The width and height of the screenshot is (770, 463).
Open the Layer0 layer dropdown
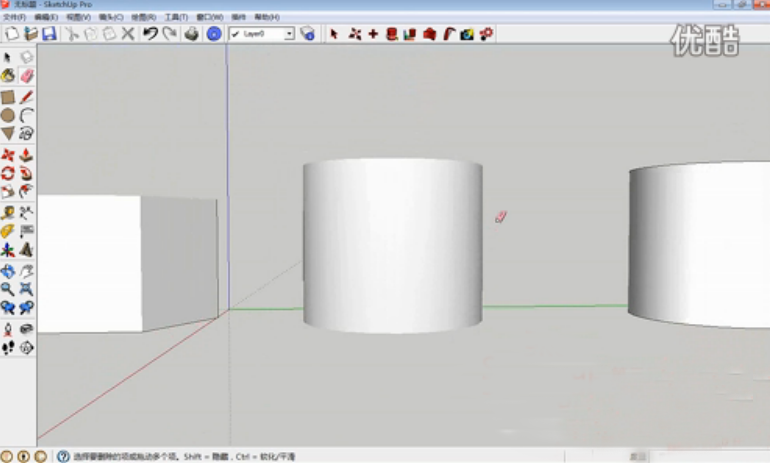[289, 34]
